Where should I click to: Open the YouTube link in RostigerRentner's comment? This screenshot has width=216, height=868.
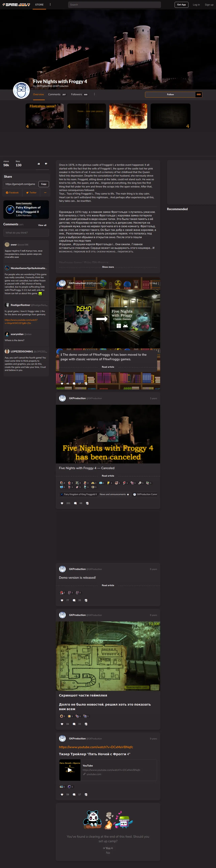click(x=21, y=321)
